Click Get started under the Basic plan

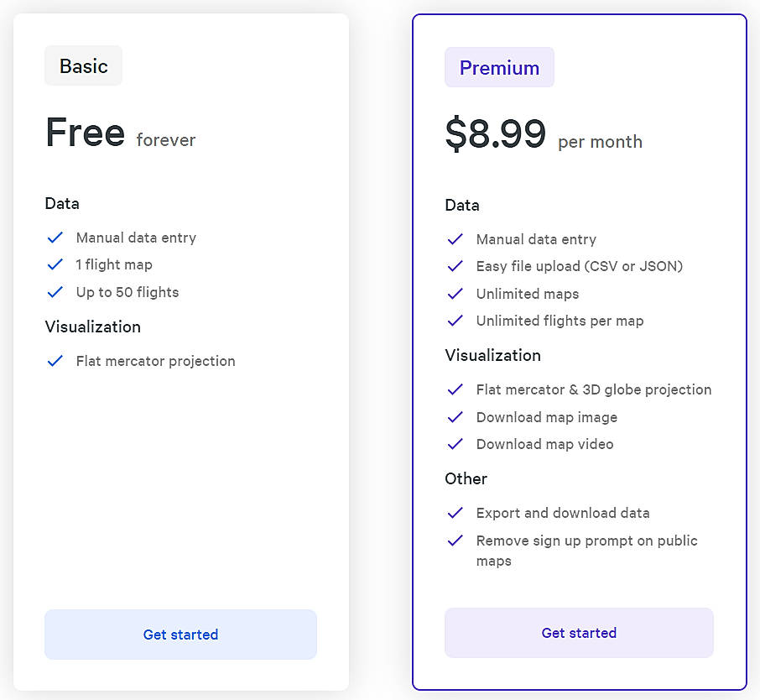click(x=180, y=634)
